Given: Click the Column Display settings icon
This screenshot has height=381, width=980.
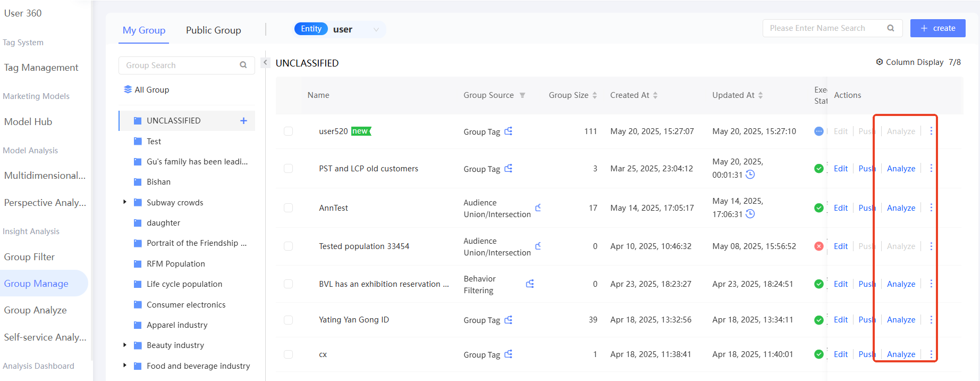Looking at the screenshot, I should pyautogui.click(x=880, y=62).
